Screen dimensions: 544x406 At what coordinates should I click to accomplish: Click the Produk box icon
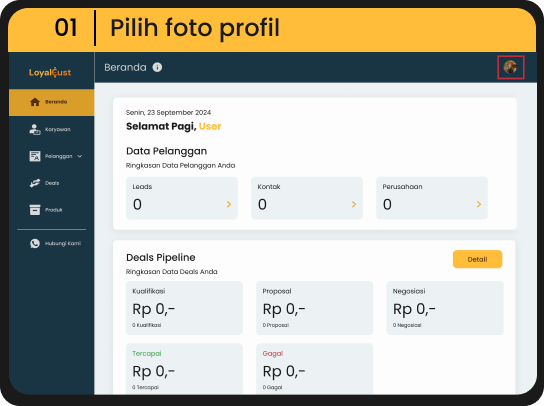(x=35, y=210)
